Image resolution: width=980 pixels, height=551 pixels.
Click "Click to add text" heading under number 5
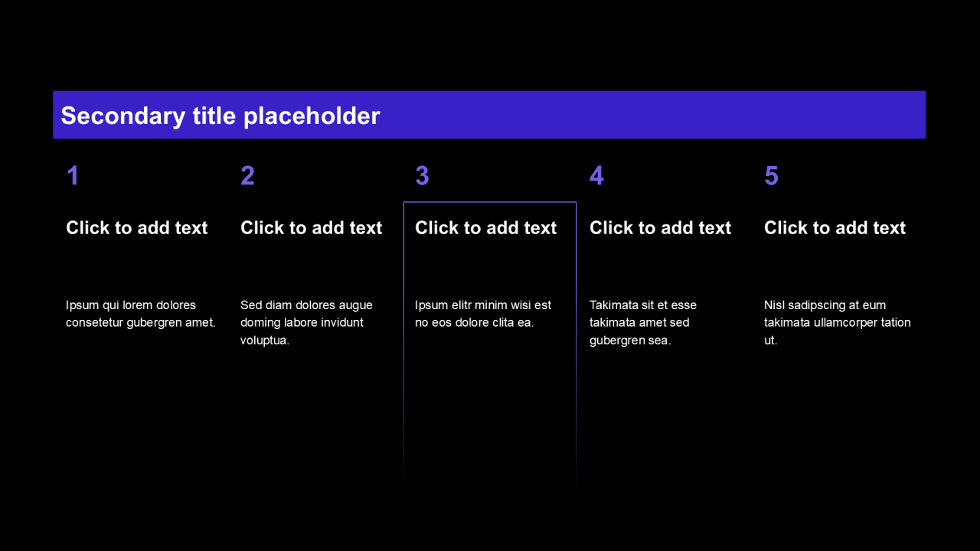(835, 228)
